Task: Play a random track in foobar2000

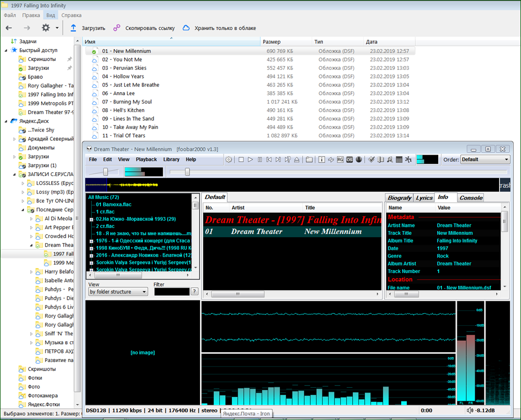Action: coord(288,160)
